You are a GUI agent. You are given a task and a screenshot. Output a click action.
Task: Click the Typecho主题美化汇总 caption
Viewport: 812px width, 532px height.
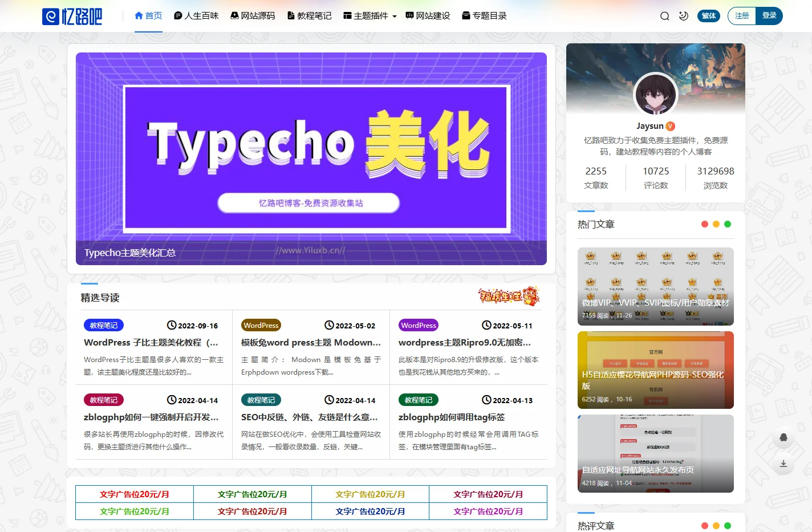point(130,253)
